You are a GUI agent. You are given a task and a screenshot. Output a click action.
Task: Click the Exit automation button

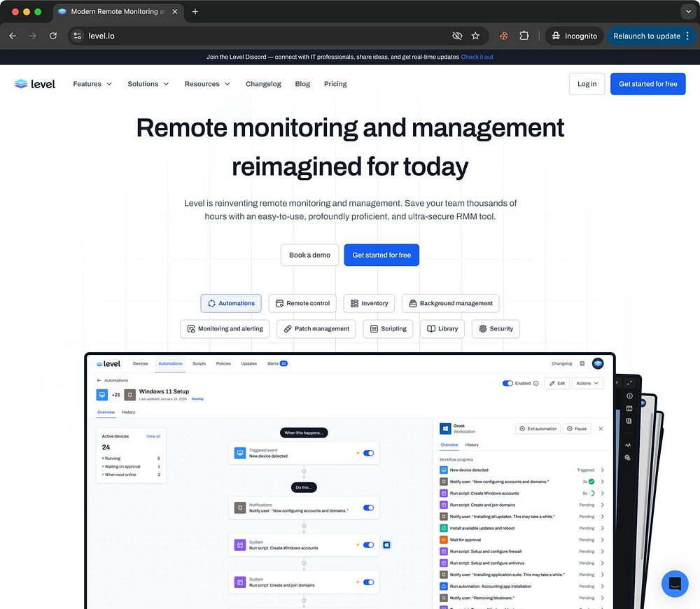click(x=538, y=428)
